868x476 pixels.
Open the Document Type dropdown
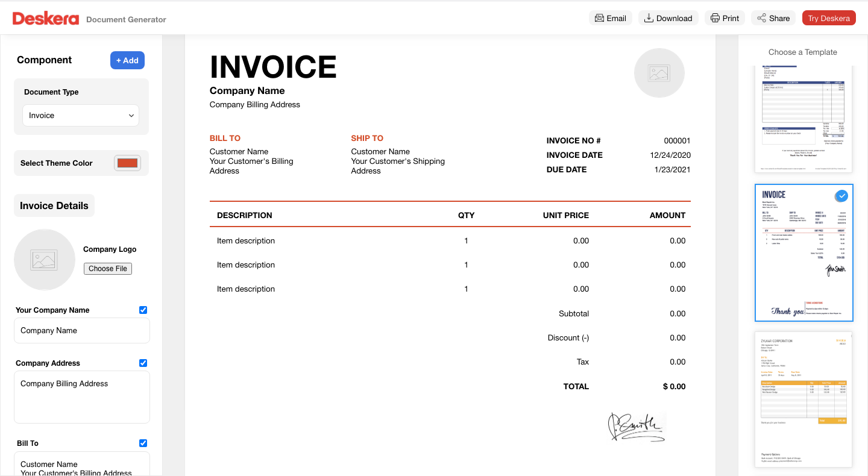[x=80, y=115]
